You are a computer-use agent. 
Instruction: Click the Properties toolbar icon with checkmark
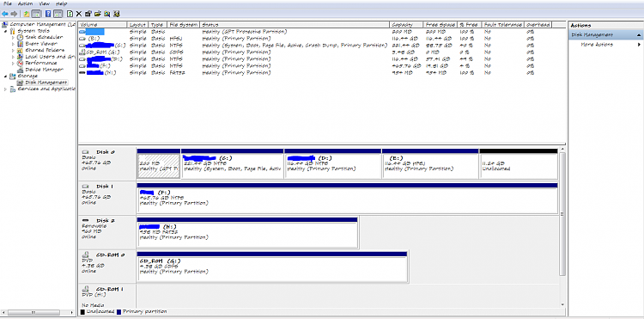click(88, 14)
